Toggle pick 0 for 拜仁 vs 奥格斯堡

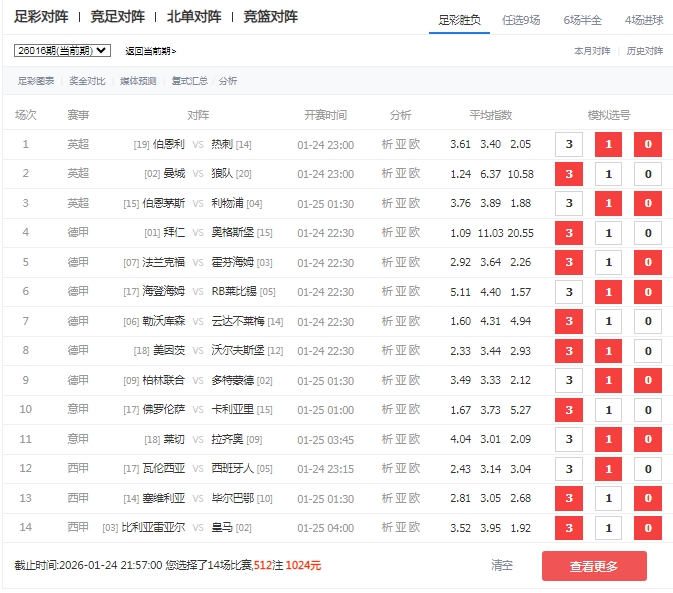click(x=647, y=233)
